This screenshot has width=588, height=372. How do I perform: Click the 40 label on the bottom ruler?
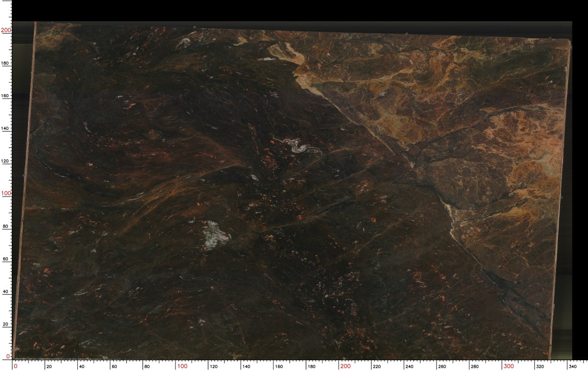(81, 366)
